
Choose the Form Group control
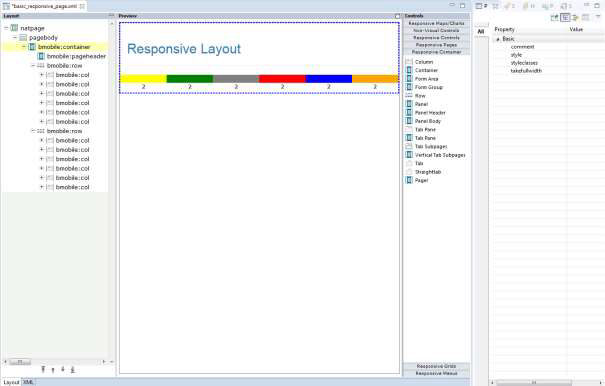click(424, 87)
